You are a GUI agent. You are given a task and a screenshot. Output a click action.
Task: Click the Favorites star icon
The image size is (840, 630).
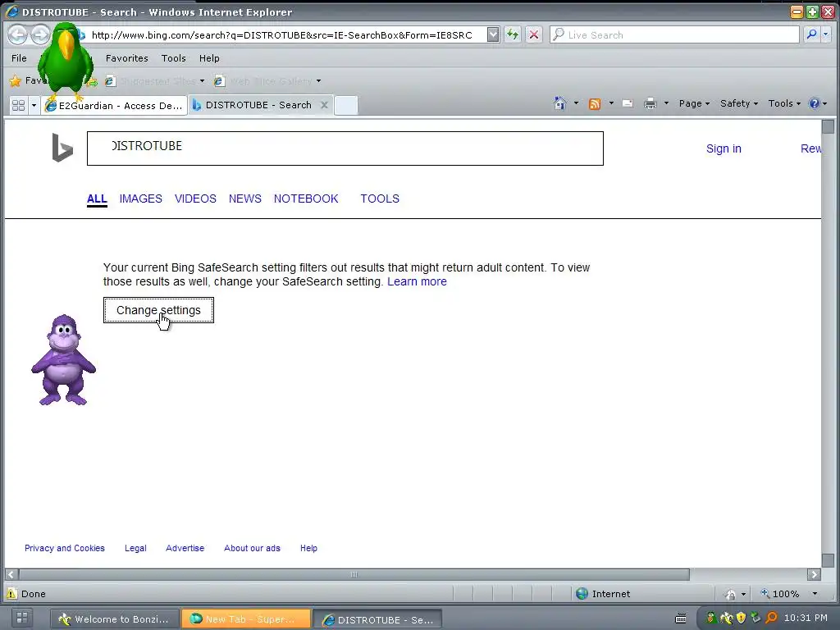click(x=15, y=81)
